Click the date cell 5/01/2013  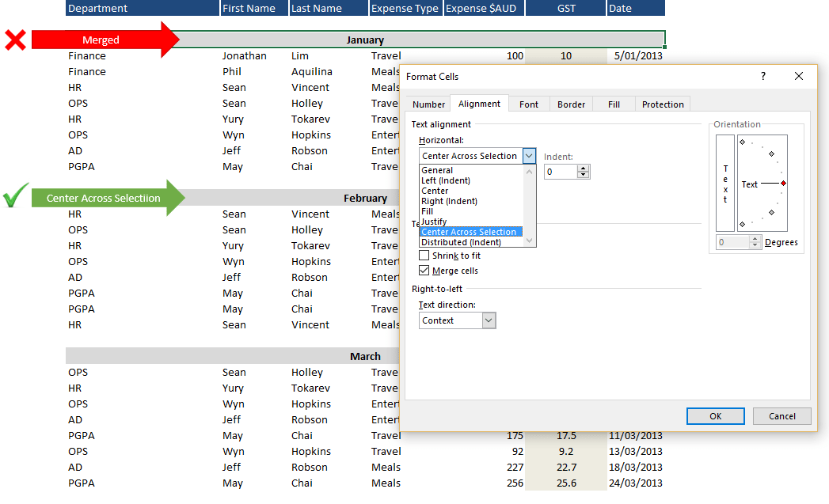[637, 55]
